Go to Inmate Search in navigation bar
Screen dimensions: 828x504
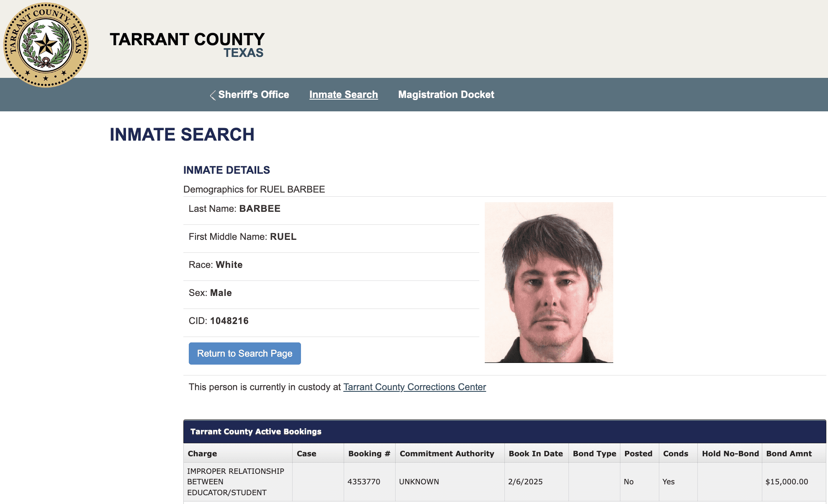[343, 95]
